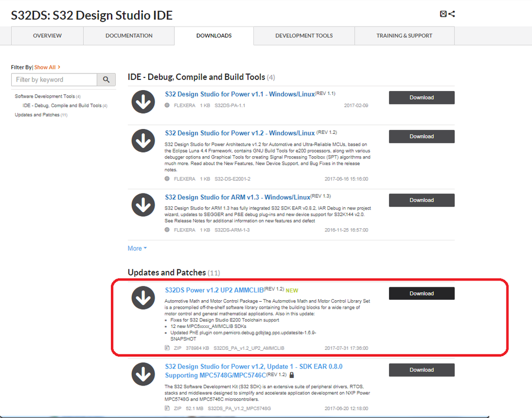532x418 pixels.
Task: Go to Training & Support tab
Action: (405, 36)
